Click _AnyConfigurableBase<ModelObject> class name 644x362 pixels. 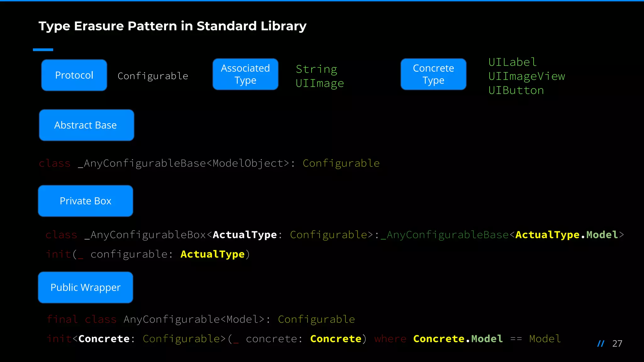point(183,163)
